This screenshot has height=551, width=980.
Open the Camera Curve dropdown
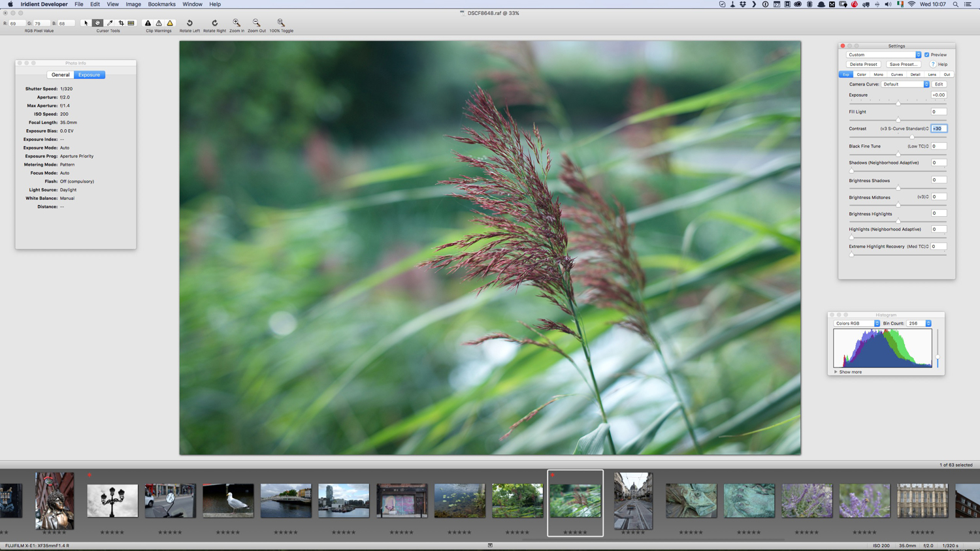click(x=905, y=84)
